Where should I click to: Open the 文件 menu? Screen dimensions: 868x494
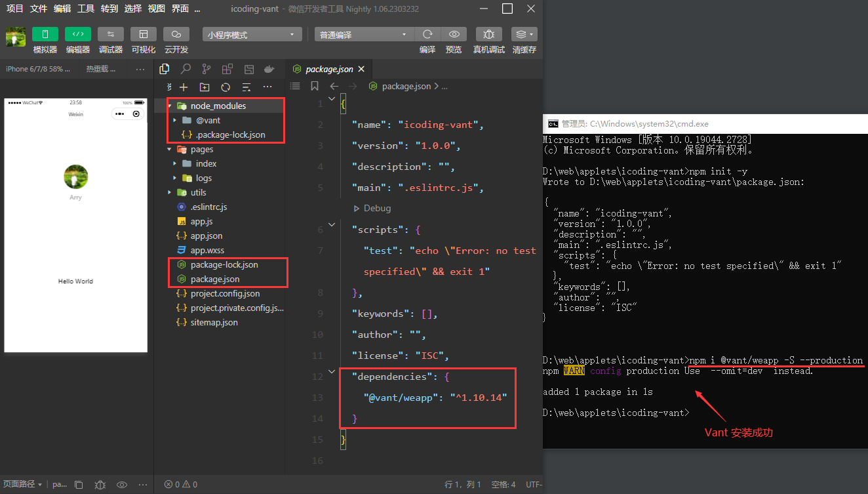[x=39, y=9]
